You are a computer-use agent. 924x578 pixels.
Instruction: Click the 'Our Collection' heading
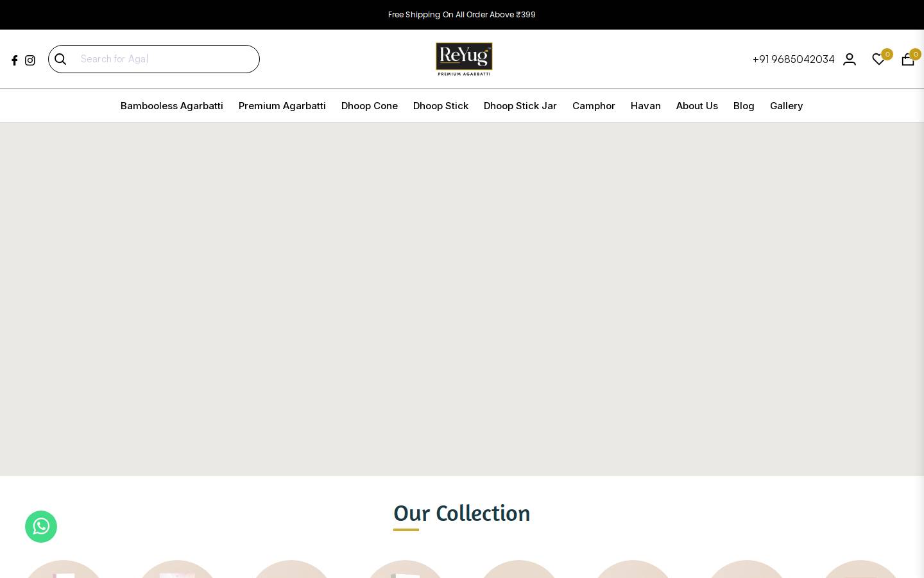(462, 513)
